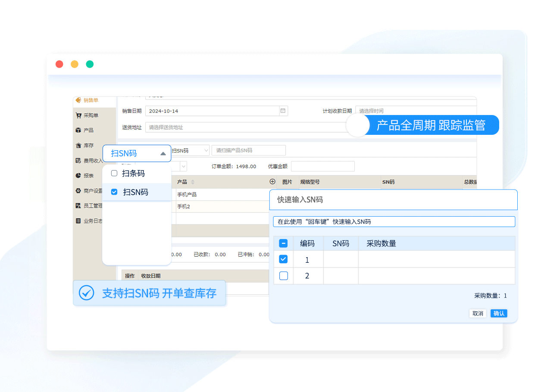Open the 采购单 shopping cart icon

point(78,115)
